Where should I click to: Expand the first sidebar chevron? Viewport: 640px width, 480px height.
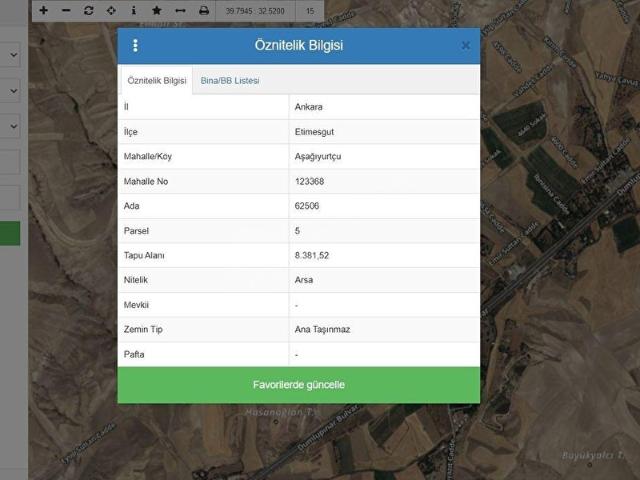(x=13, y=55)
